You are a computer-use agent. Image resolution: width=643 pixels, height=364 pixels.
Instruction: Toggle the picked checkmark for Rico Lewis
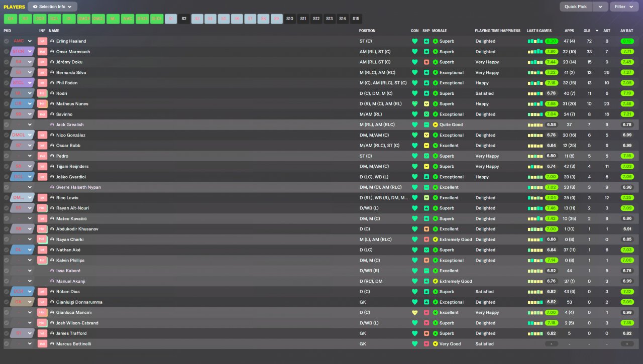coord(7,198)
